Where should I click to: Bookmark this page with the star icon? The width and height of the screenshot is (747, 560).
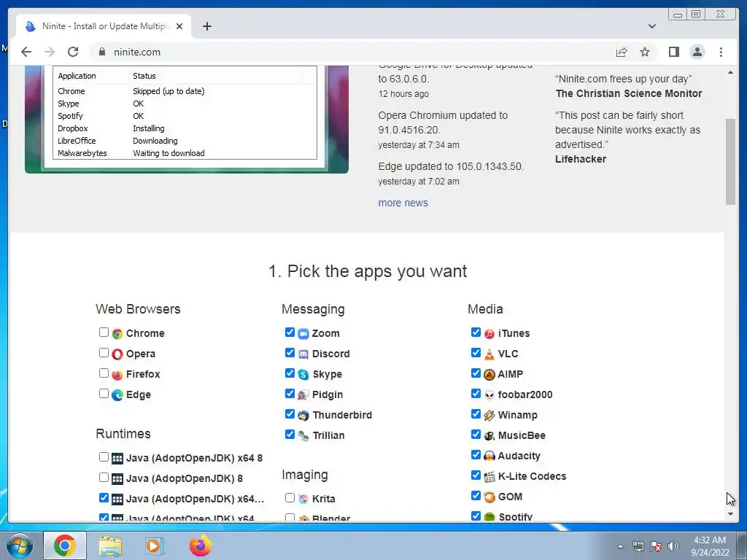point(645,52)
